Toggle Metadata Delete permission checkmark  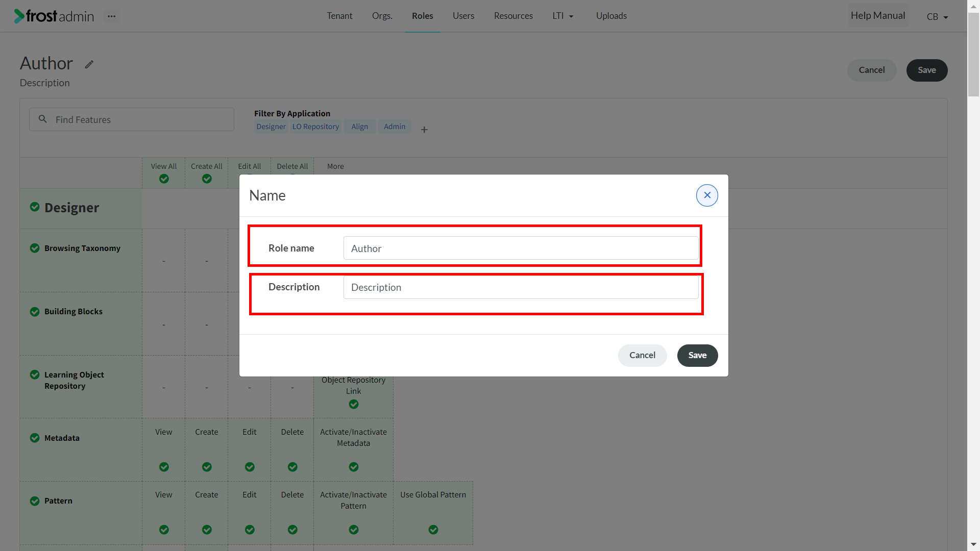[x=292, y=467]
